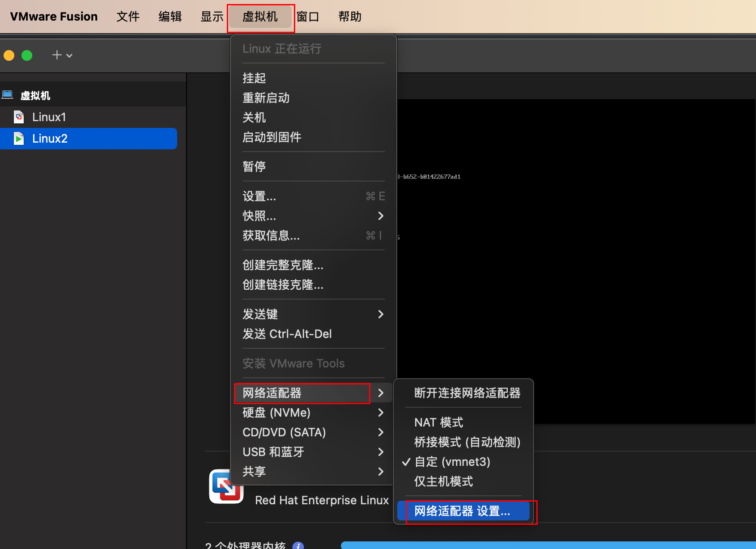Open 网络适配器 设置... item
The width and height of the screenshot is (756, 549).
pos(463,511)
